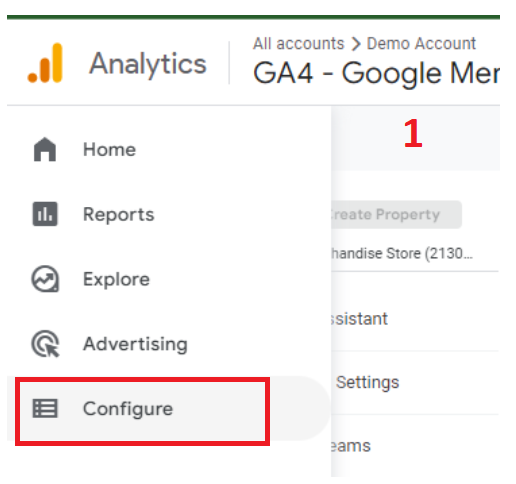This screenshot has height=484, width=516.
Task: Click the Google Analytics logo icon
Action: pyautogui.click(x=45, y=63)
